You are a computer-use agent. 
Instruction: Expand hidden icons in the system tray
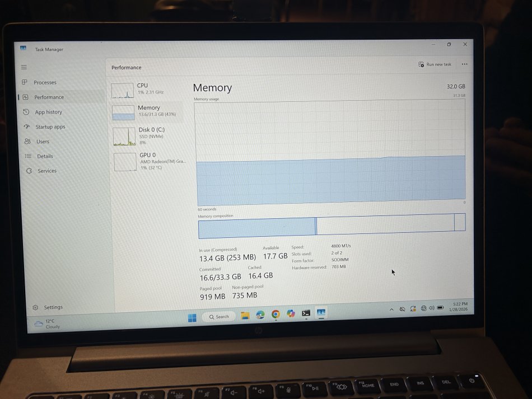point(391,308)
